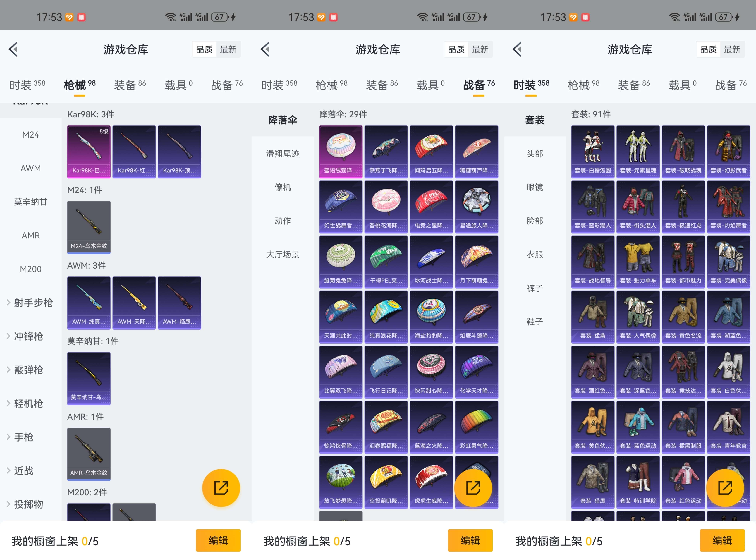Image resolution: width=756 pixels, height=560 pixels.
Task: Select AWM in weapon sidebar
Action: pos(30,169)
